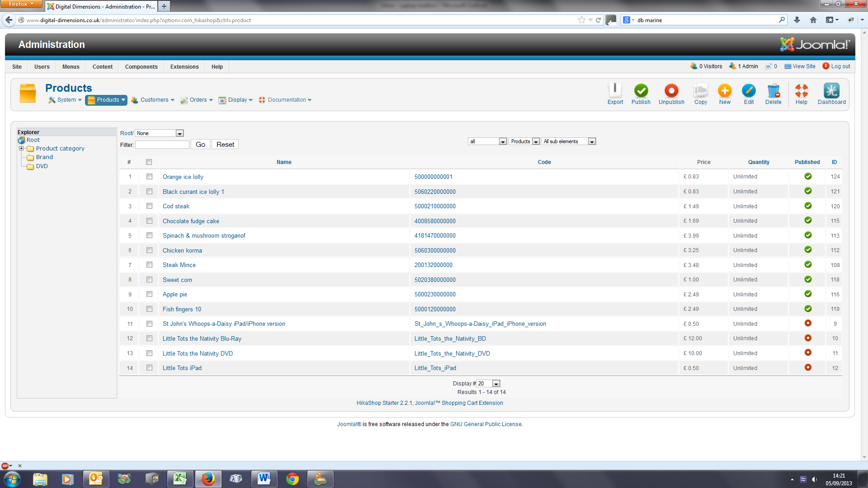Open the Chocolate fudge cake product link
This screenshot has width=868, height=488.
(191, 221)
